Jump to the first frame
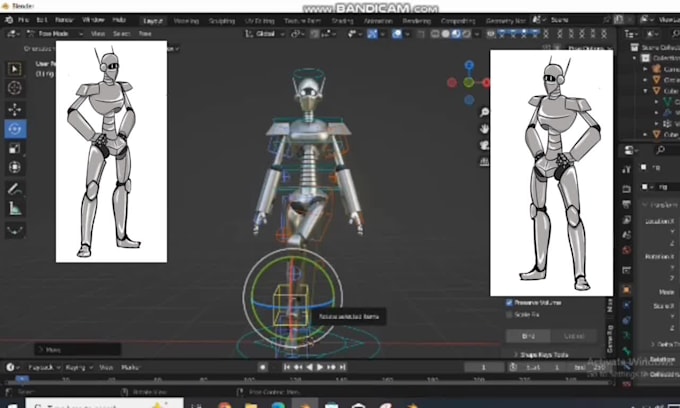 click(287, 367)
